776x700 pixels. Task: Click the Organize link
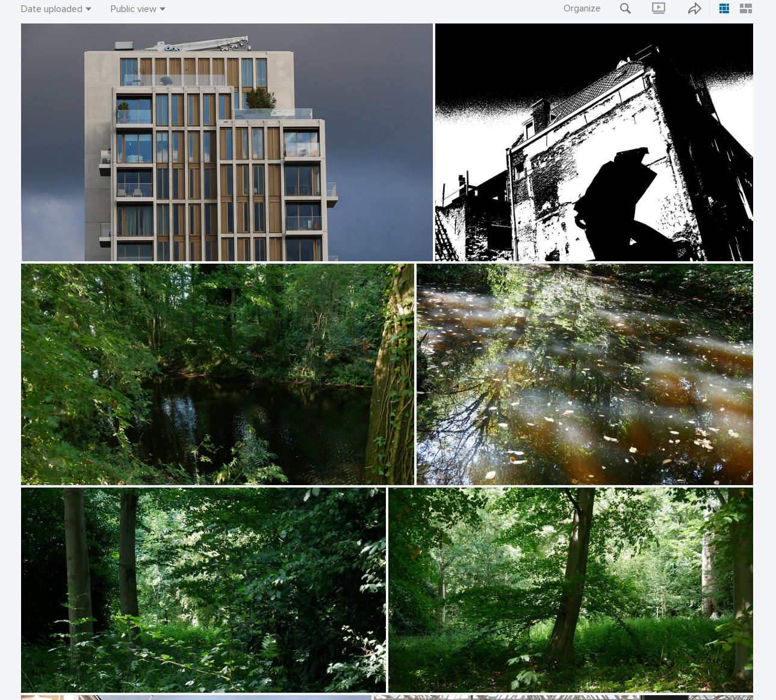(x=582, y=8)
